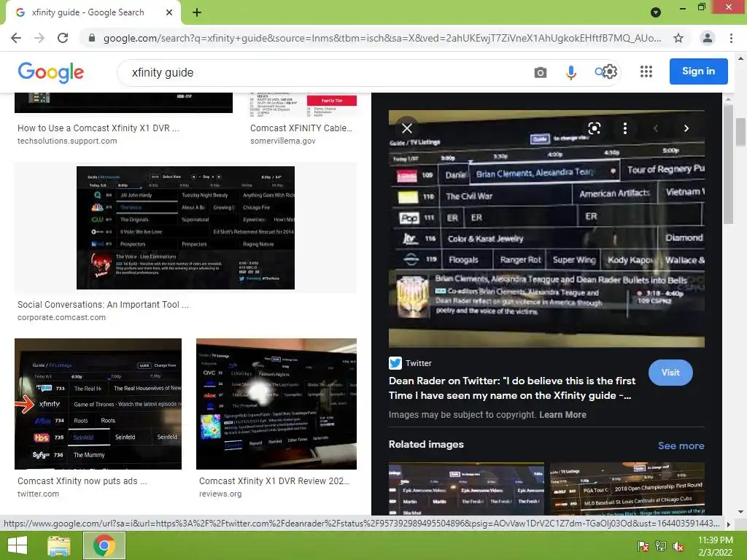Click techsolutions.support.com source text
This screenshot has width=747, height=560.
click(67, 141)
